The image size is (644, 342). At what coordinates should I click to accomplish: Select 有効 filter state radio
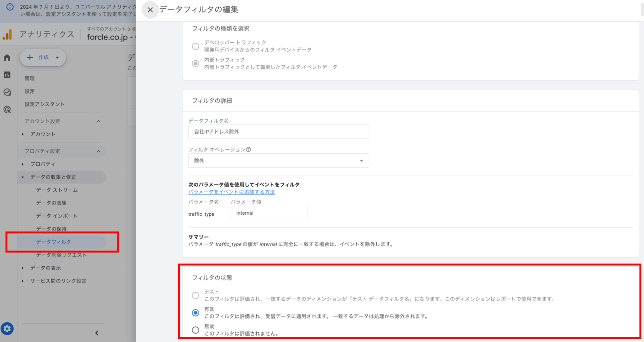[196, 313]
